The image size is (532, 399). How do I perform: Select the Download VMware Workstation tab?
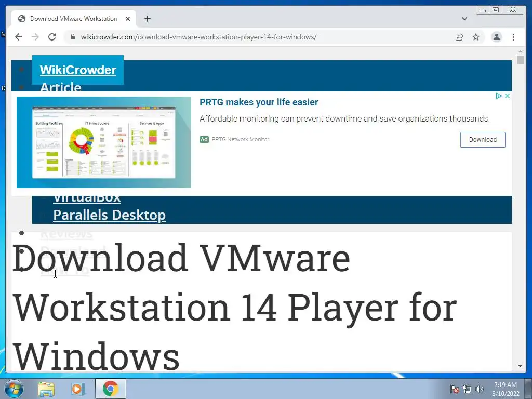(x=74, y=19)
